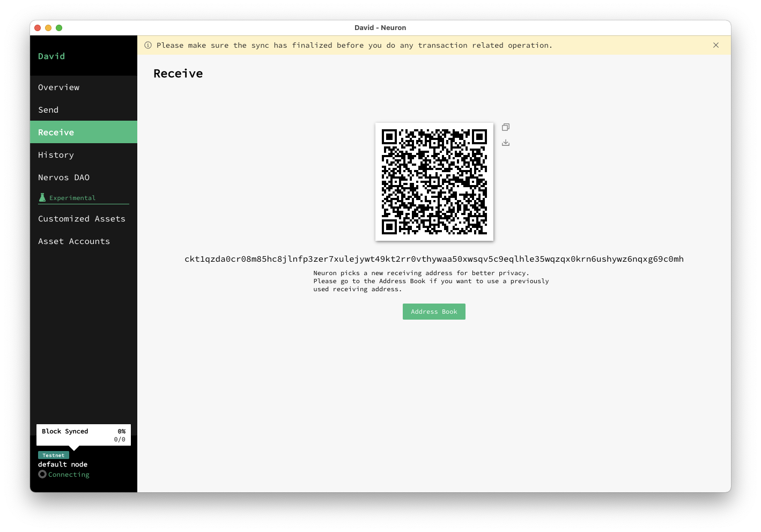
Task: Click the David - Neuron window title
Action: (380, 28)
